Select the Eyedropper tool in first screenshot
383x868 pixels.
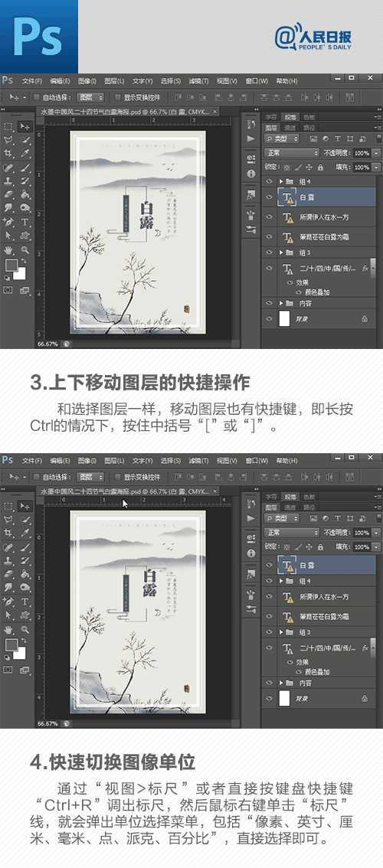coord(25,153)
